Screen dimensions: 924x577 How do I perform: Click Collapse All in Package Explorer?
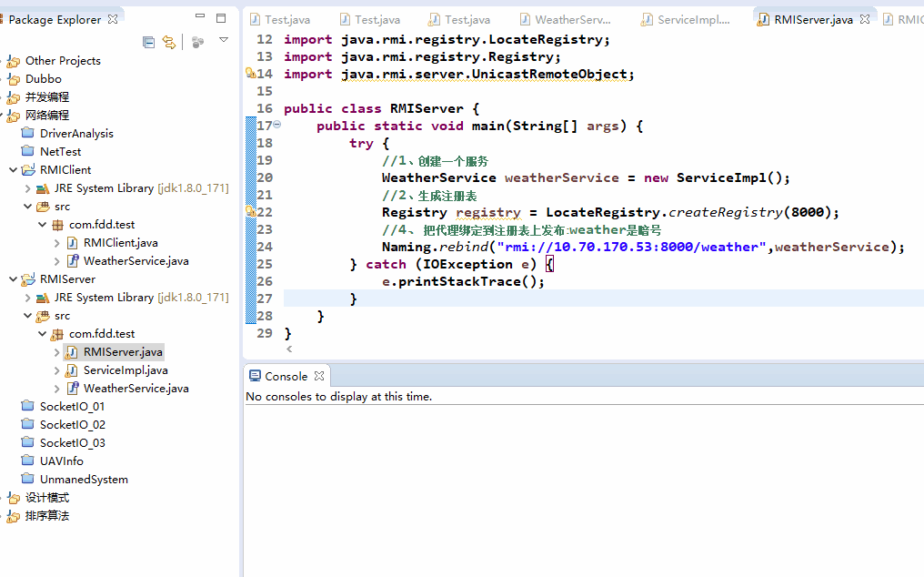tap(149, 42)
